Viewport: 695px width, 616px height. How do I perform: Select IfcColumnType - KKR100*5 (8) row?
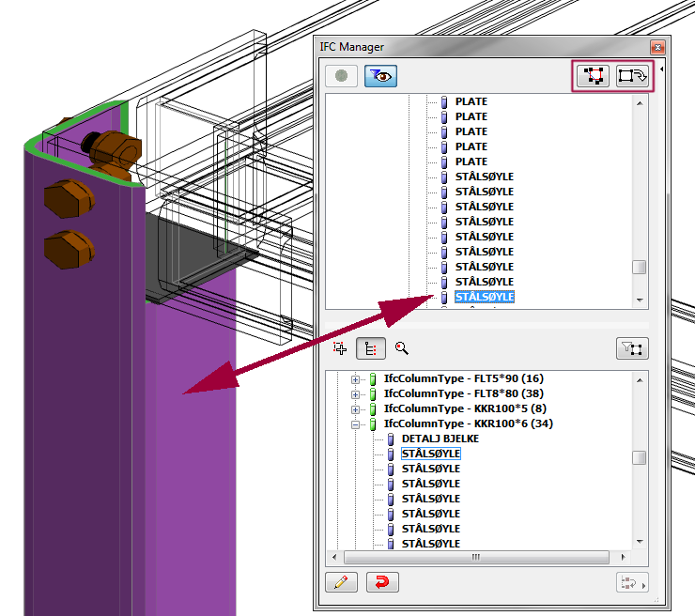point(465,408)
